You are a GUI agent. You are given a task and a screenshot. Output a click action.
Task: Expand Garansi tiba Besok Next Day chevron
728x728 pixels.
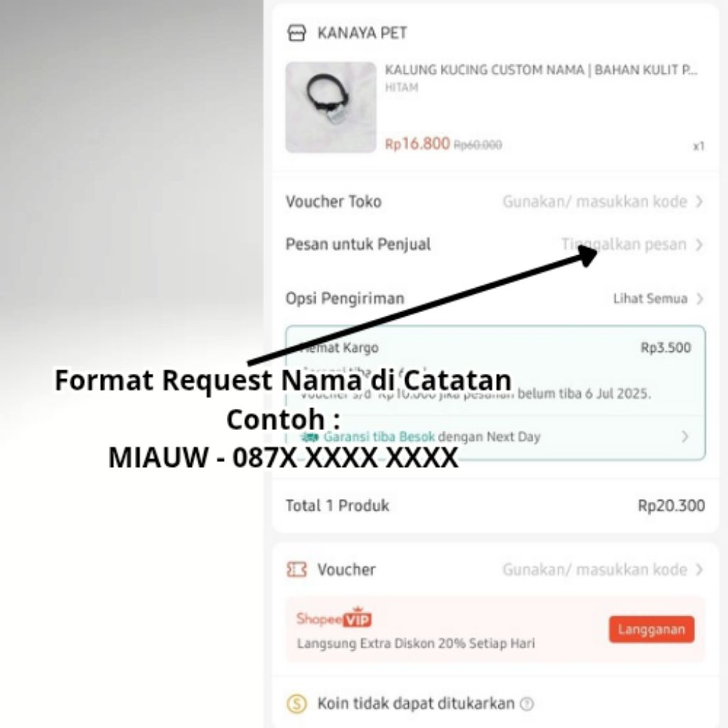click(x=685, y=437)
